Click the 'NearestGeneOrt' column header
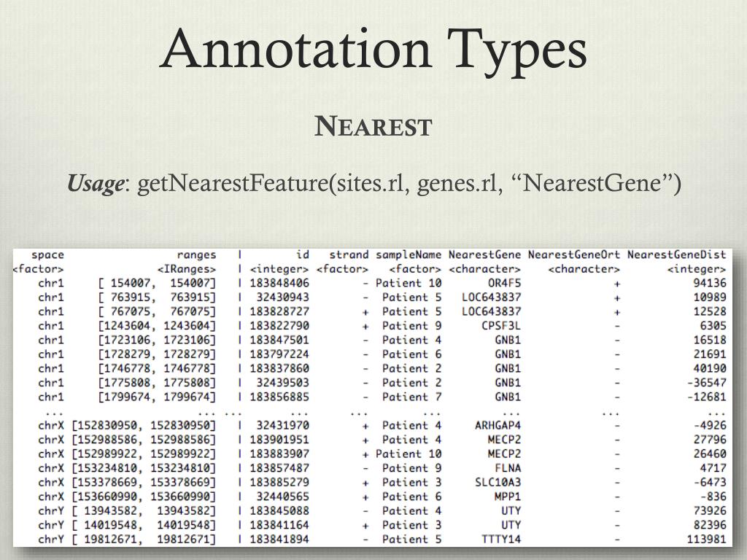Screen dimensions: 747x560 click(574, 254)
